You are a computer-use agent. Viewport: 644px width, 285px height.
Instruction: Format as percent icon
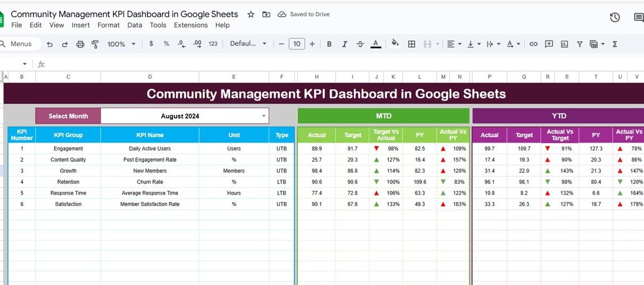(167, 44)
